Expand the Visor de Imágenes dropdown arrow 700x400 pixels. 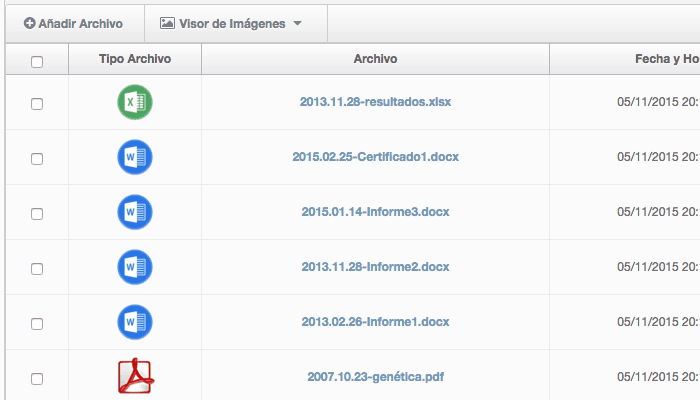[x=297, y=24]
